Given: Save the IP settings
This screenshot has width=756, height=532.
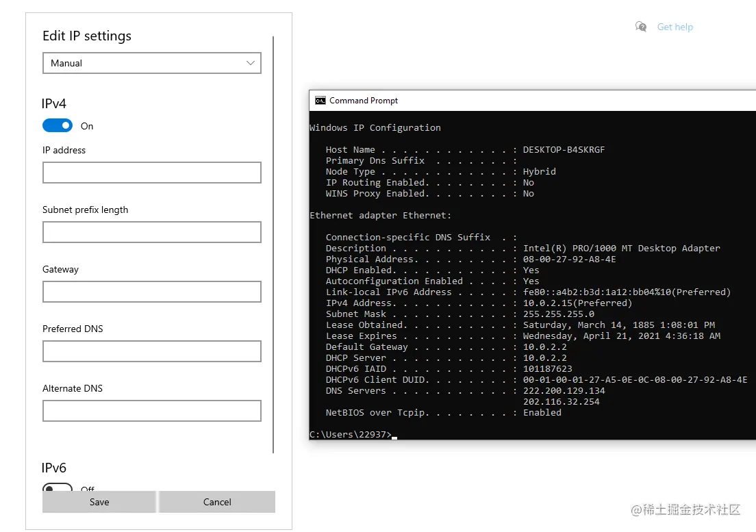Looking at the screenshot, I should [99, 502].
